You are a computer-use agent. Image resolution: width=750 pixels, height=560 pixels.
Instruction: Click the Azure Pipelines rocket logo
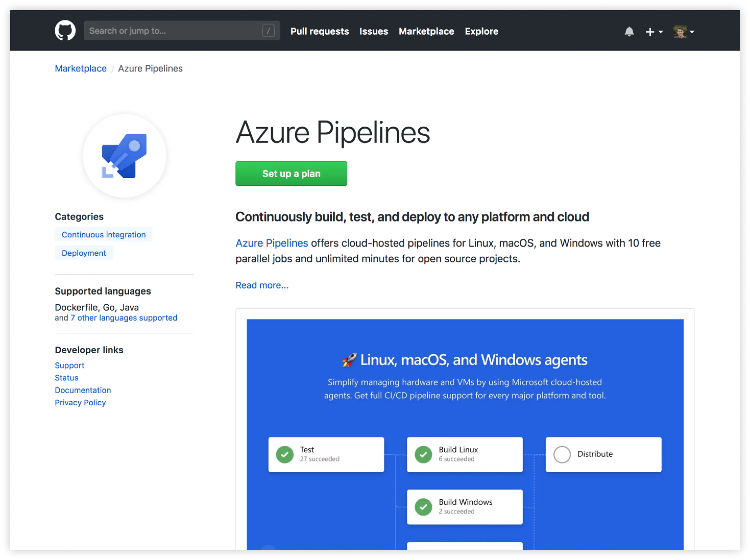point(124,156)
